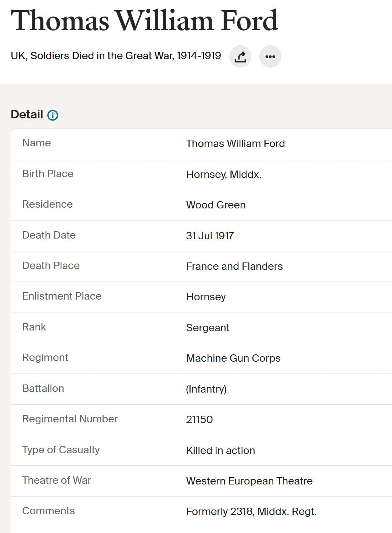Select the Death Place value France and Flanders
The width and height of the screenshot is (392, 533).
click(234, 266)
